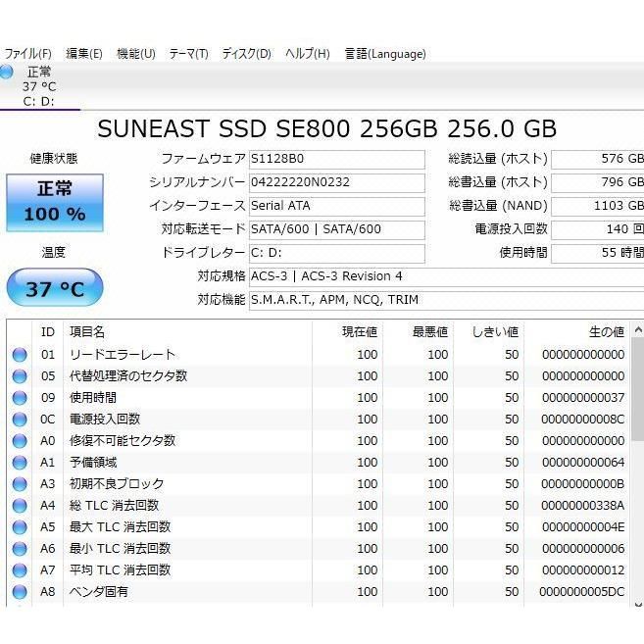Click status icon for A8 ベンダ固有
The height and width of the screenshot is (644, 644).
click(20, 592)
